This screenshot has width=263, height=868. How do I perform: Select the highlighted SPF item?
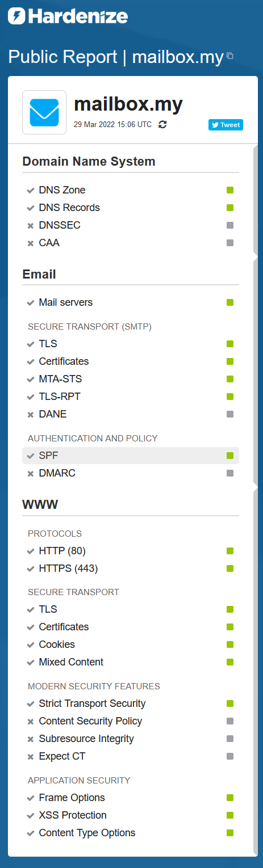(131, 456)
